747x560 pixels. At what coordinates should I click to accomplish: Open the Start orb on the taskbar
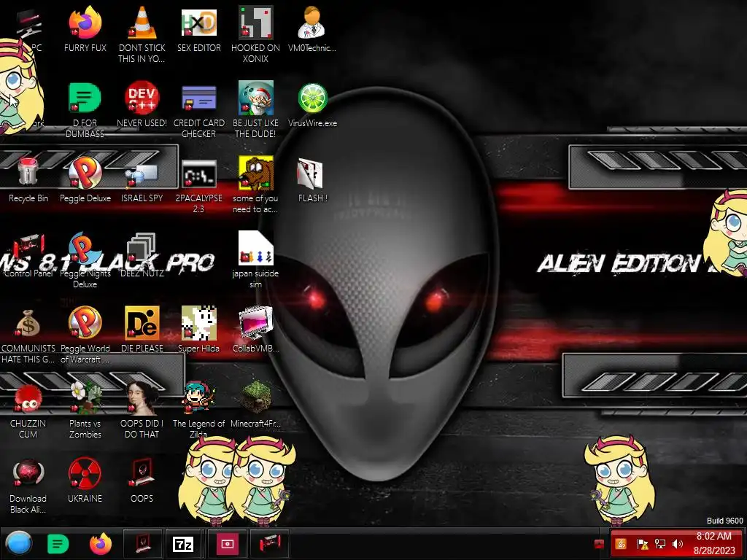pyautogui.click(x=18, y=543)
